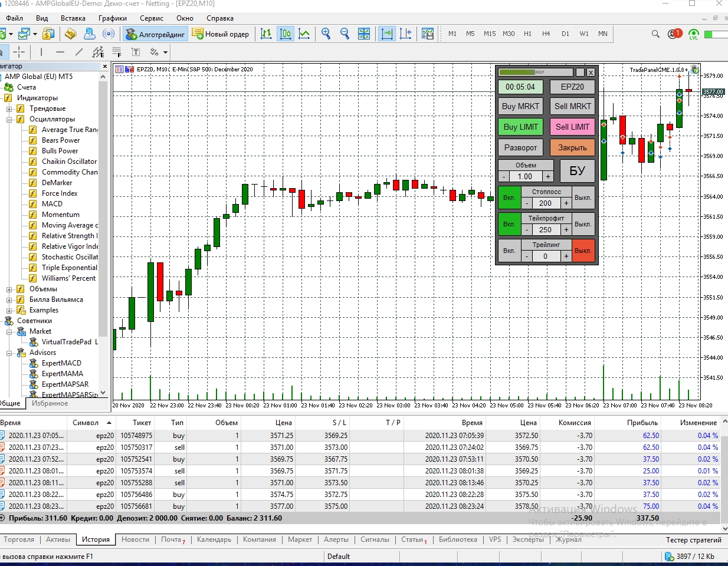728x566 pixels.
Task: Select the Fibonacci retracement tool
Action: [117, 52]
